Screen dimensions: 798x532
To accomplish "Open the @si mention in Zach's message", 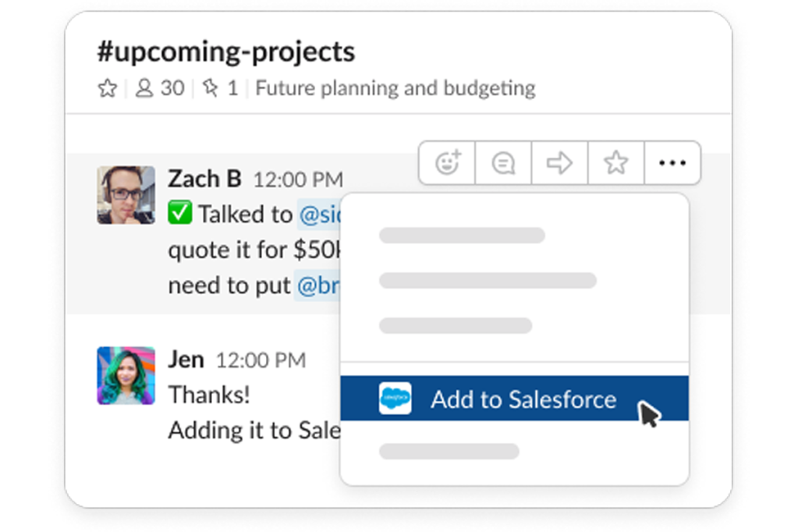I will coord(320,215).
